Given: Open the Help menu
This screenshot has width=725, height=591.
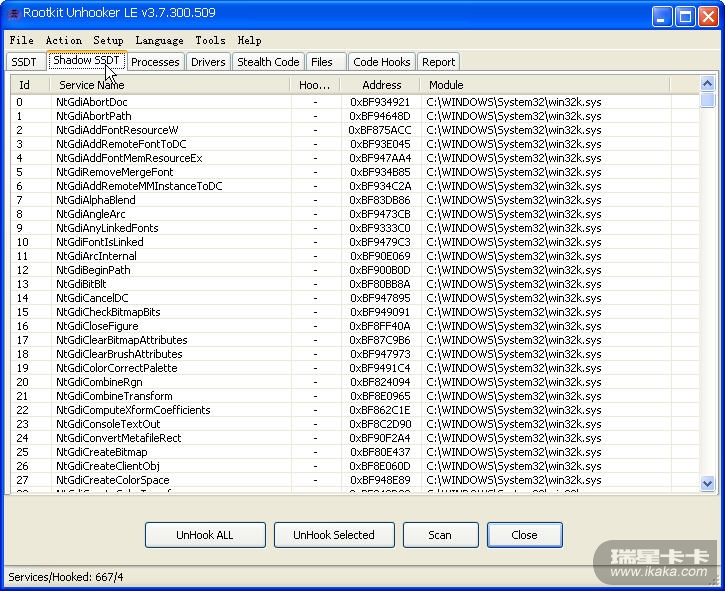Looking at the screenshot, I should [x=249, y=40].
